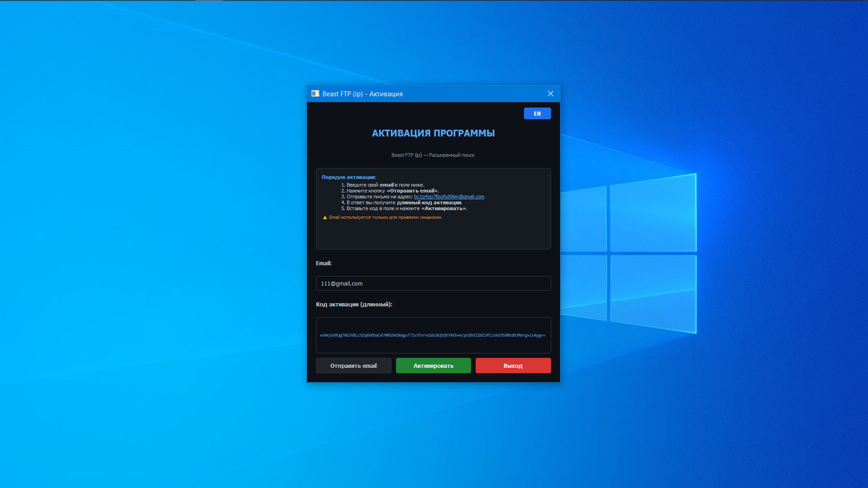Image resolution: width=868 pixels, height=488 pixels.
Task: Focus the Email input field
Action: click(433, 283)
